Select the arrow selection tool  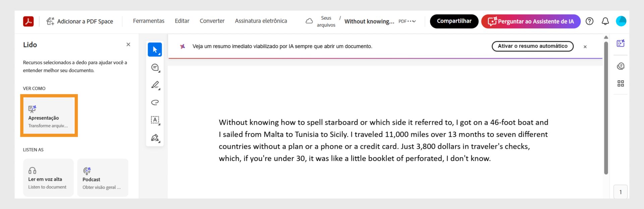coord(155,50)
